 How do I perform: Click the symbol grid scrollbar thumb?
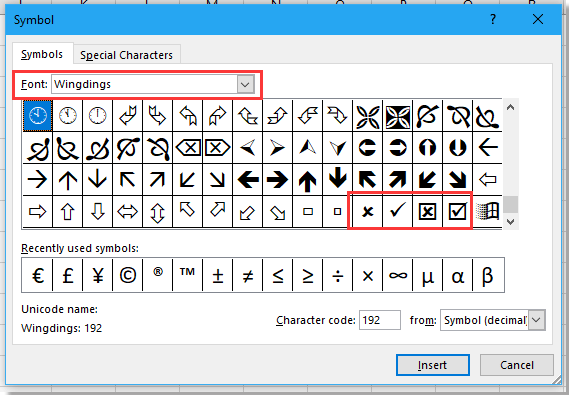(510, 205)
